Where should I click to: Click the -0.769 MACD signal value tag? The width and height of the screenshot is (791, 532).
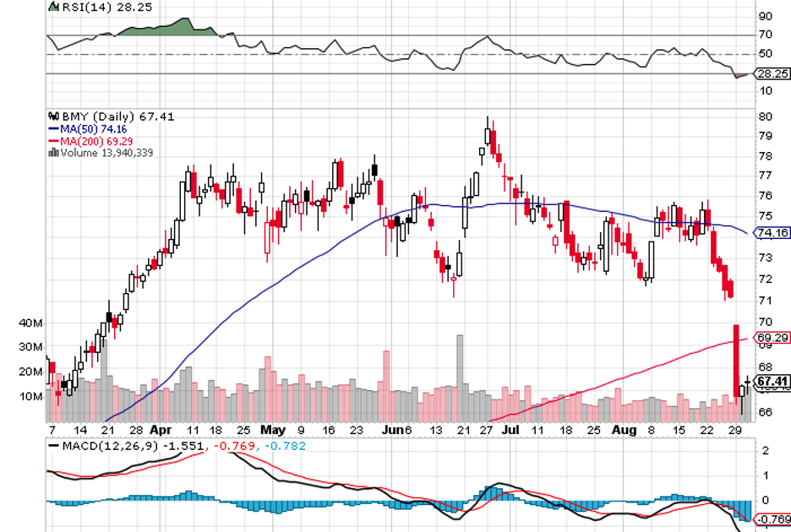(x=771, y=518)
